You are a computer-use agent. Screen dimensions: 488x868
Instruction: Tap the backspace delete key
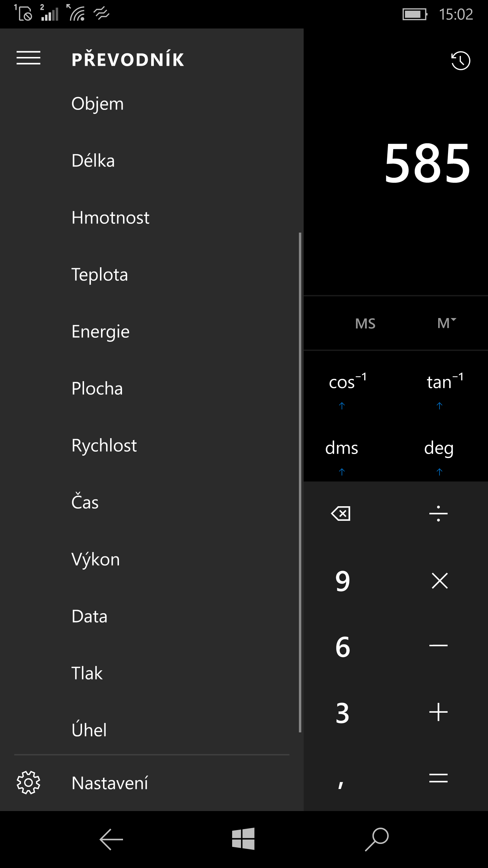click(x=341, y=513)
